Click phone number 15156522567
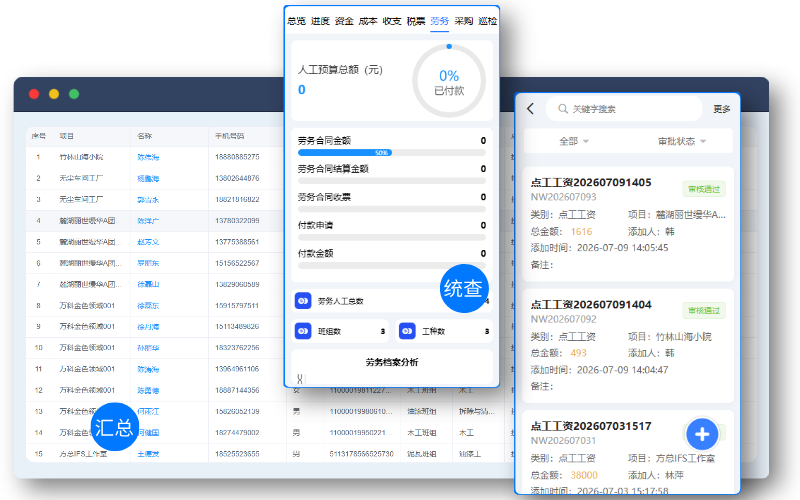 point(237,263)
